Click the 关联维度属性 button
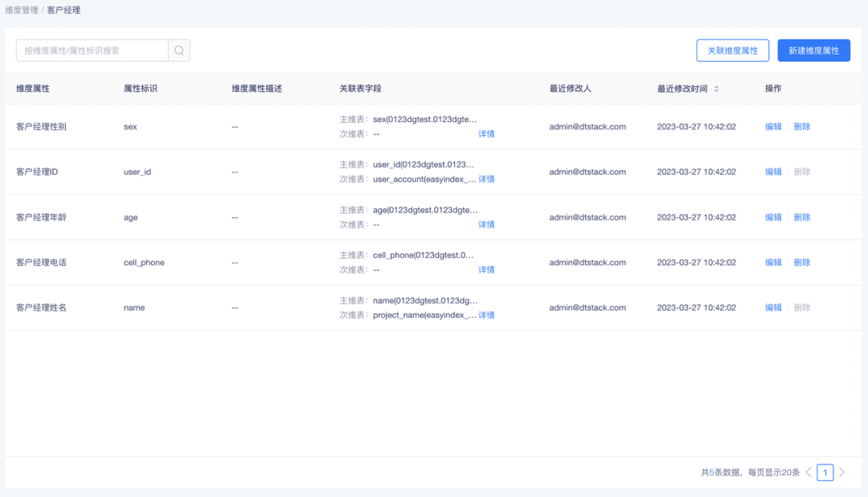Viewport: 868px width, 497px height. pos(732,50)
